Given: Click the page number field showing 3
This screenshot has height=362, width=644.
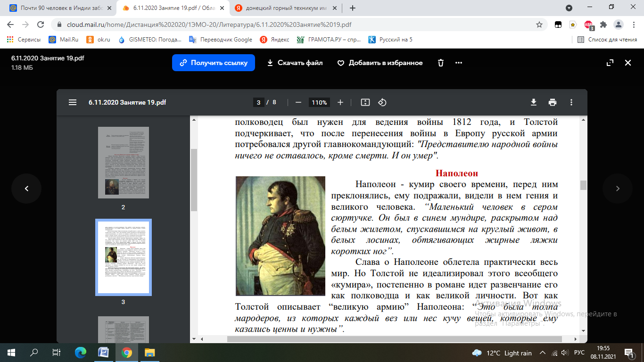Looking at the screenshot, I should [258, 102].
